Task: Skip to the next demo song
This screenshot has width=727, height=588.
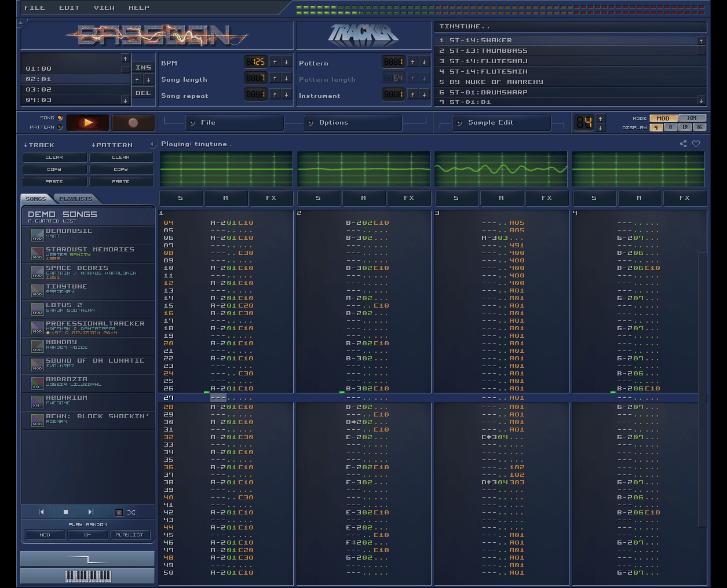Action: click(x=90, y=512)
